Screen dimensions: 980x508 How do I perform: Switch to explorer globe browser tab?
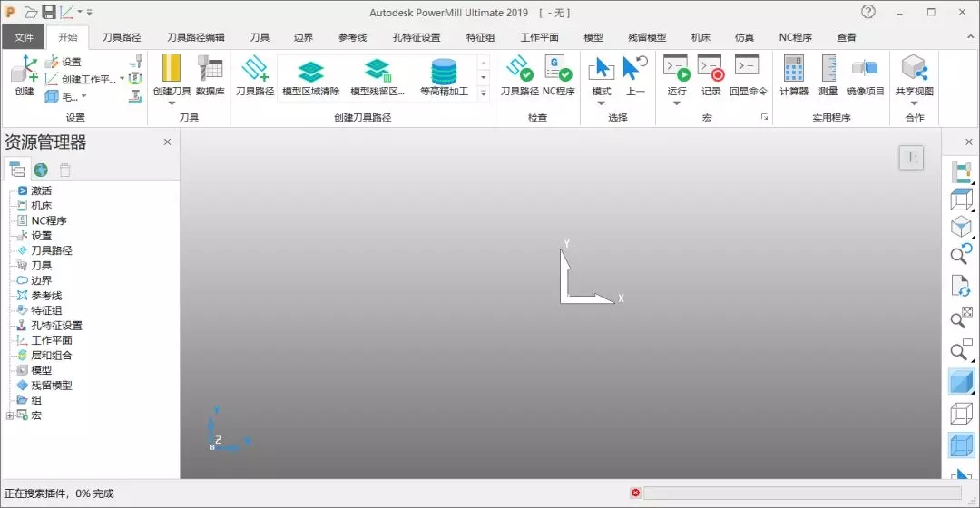tap(41, 170)
